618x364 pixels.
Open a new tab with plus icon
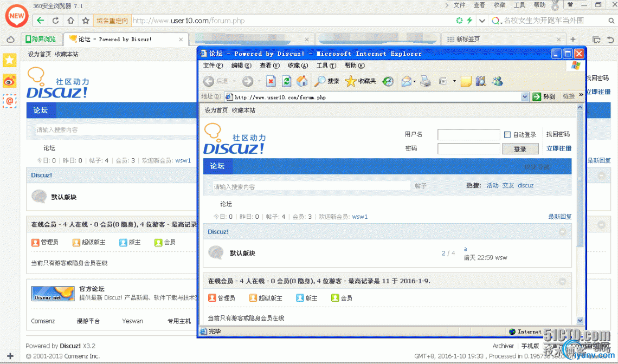click(x=573, y=39)
